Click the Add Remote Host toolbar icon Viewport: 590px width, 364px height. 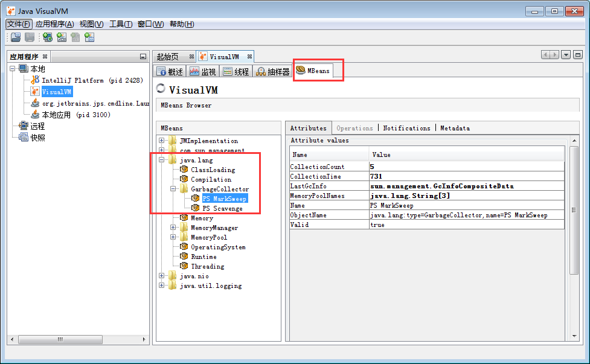coord(47,37)
